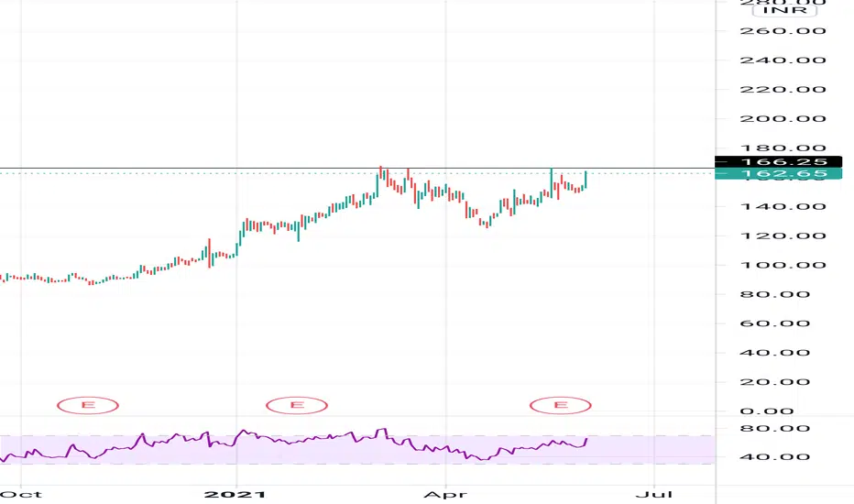Viewport: 854px width, 504px height.
Task: Click the Jul label on the time axis
Action: click(x=653, y=495)
